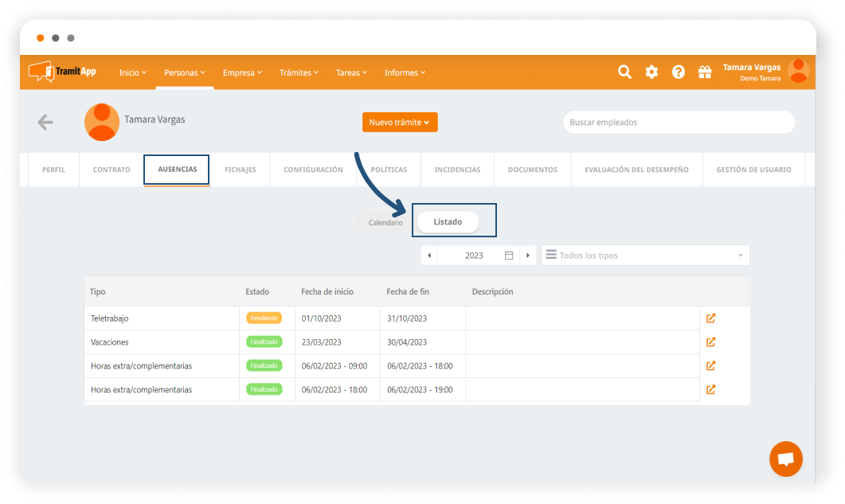Open the Informes menu
This screenshot has width=845, height=504.
405,72
